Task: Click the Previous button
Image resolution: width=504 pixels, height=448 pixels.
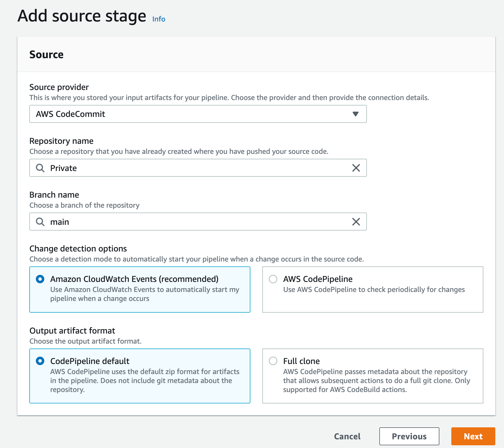Action: click(x=409, y=436)
